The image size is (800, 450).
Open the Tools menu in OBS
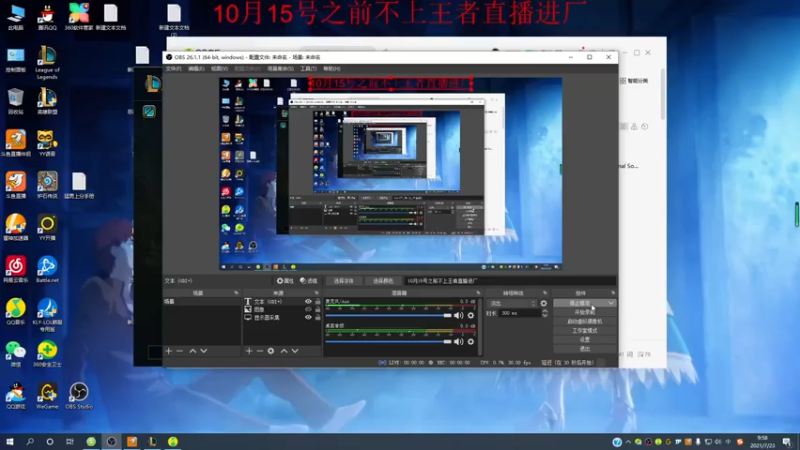(x=309, y=68)
